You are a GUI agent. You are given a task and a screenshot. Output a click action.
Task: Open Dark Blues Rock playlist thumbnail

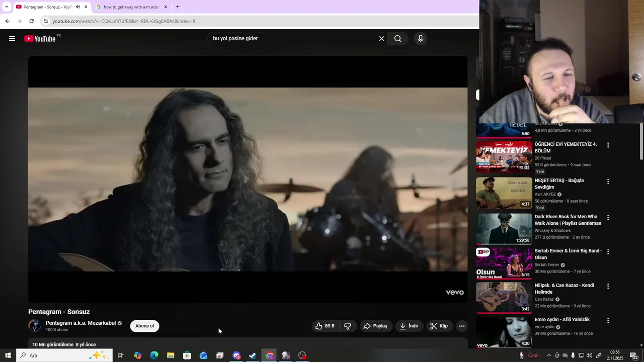504,229
